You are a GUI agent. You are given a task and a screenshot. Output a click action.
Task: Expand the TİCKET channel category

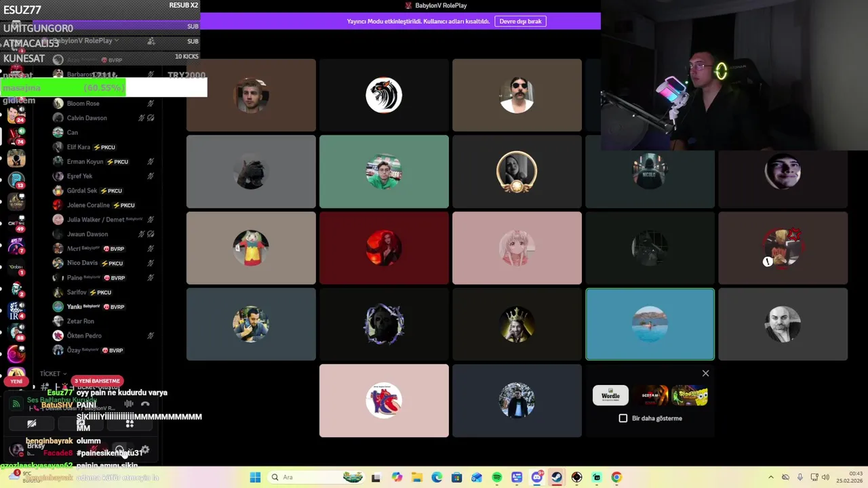coord(53,373)
